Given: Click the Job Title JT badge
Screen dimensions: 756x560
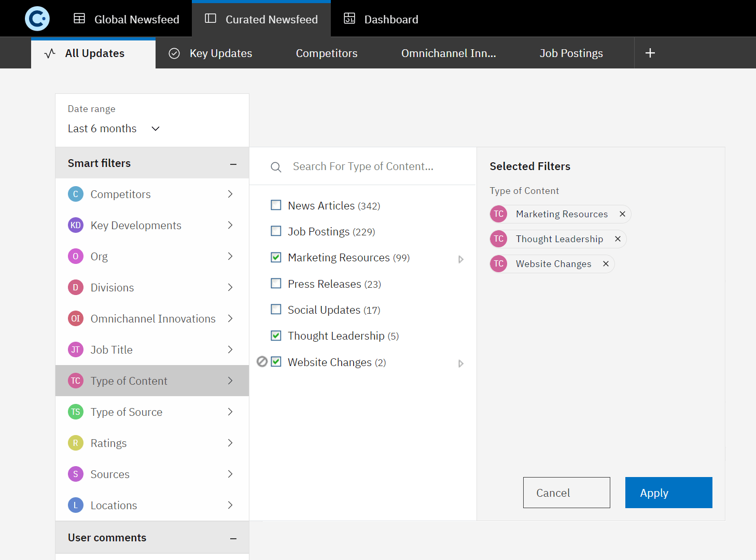Looking at the screenshot, I should (76, 349).
